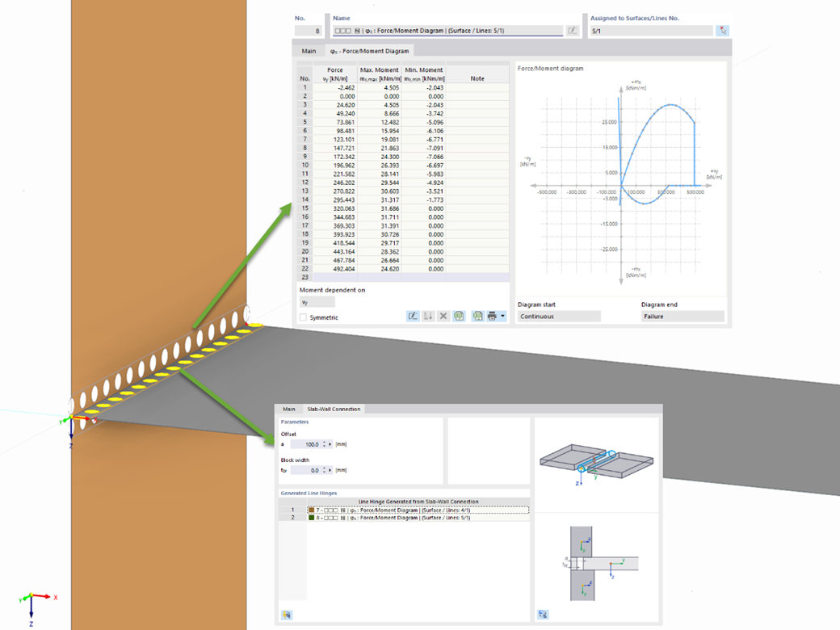Print the Force/Moment diagram via printer icon
The width and height of the screenshot is (840, 630).
(493, 316)
